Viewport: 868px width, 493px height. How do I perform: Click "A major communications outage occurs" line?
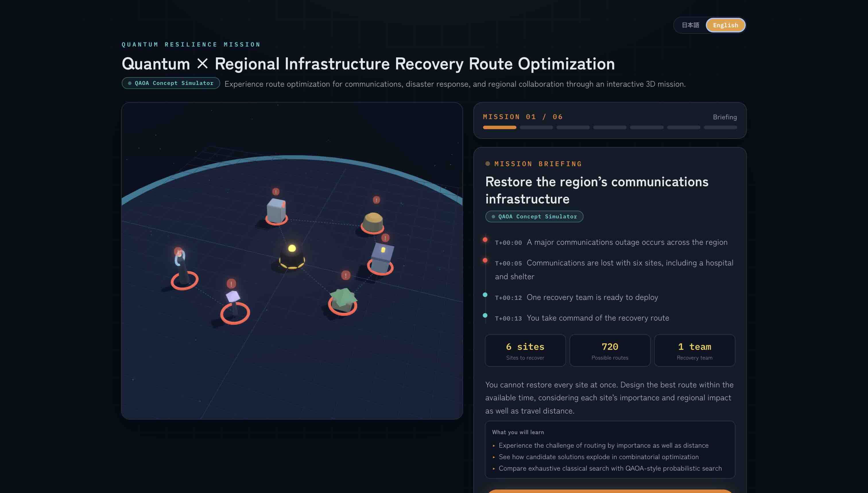pos(627,242)
